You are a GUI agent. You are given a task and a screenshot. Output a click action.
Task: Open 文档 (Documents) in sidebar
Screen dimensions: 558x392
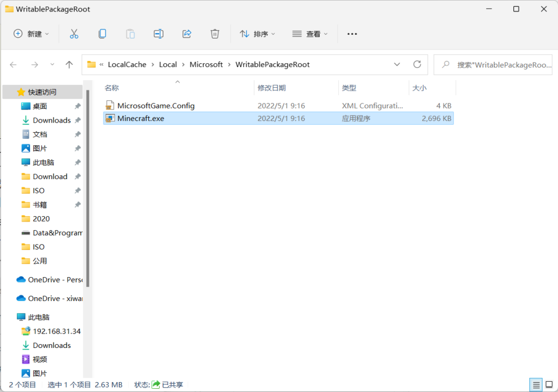click(40, 134)
